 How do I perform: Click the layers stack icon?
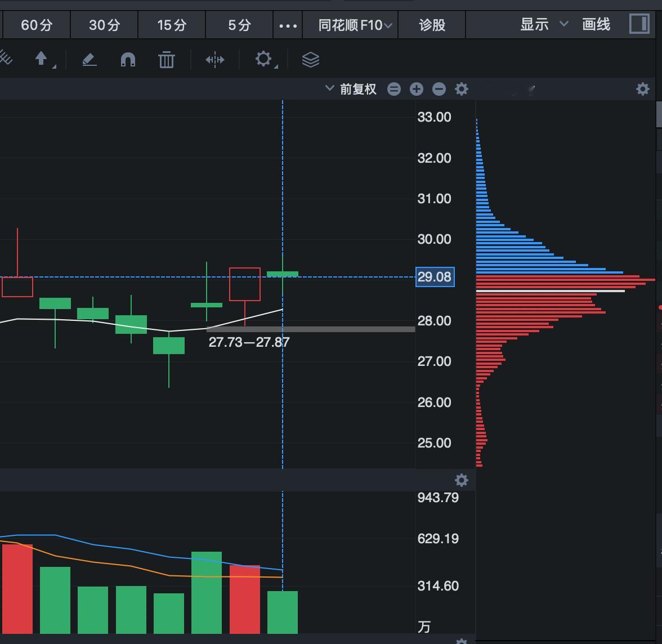pos(311,59)
